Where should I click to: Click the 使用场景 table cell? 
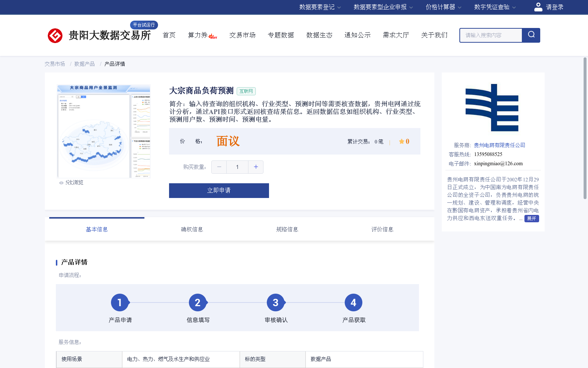[x=89, y=359]
